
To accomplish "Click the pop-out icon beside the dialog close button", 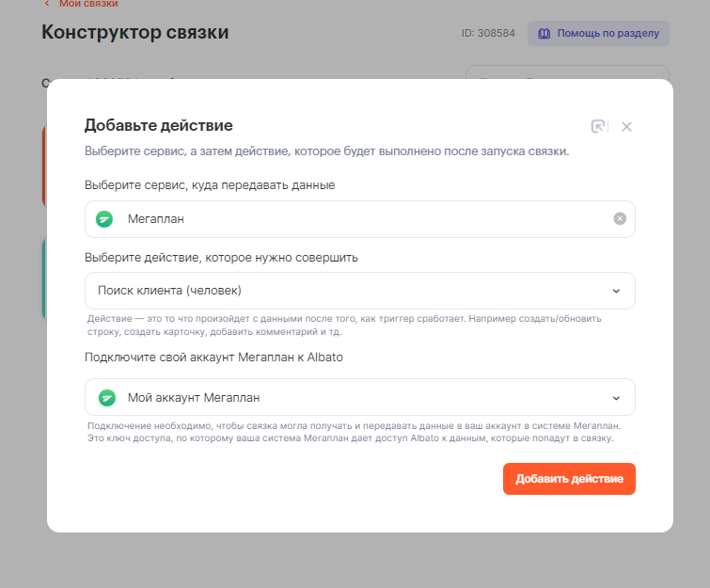I will (598, 126).
